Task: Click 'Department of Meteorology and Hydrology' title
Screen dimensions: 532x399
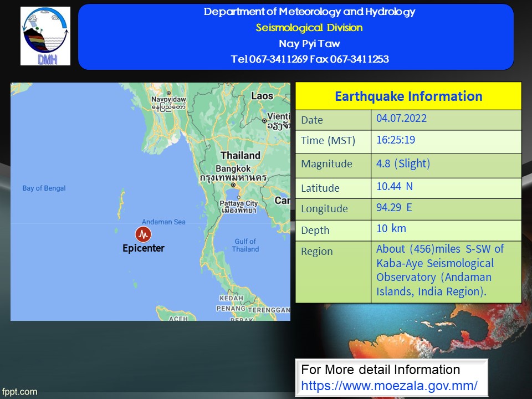Action: pyautogui.click(x=309, y=12)
